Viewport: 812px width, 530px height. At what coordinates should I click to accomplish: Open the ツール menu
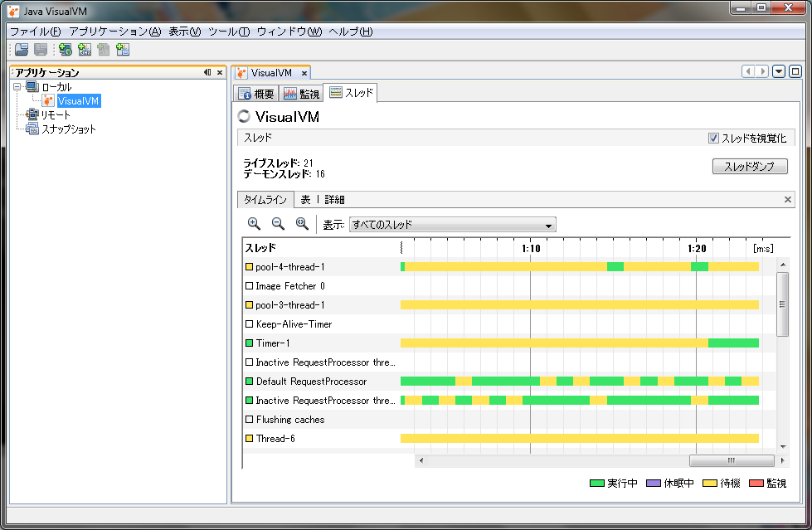coord(229,32)
